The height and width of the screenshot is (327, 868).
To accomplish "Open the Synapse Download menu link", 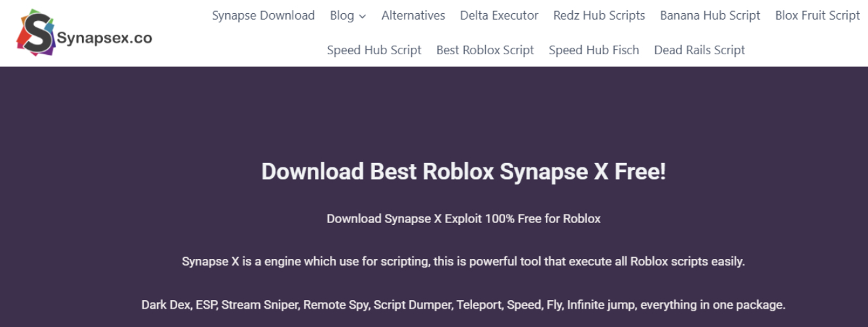I will (x=263, y=15).
